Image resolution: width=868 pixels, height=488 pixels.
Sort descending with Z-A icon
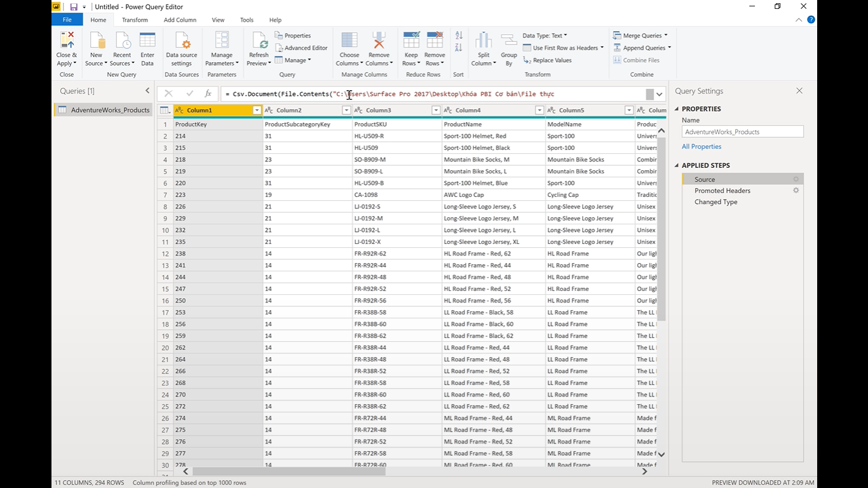459,48
